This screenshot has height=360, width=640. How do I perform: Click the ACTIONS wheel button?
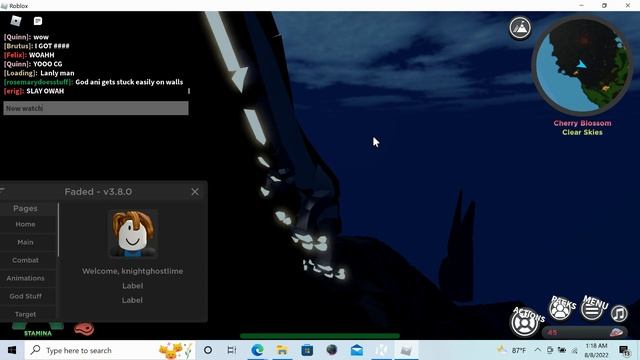point(525,323)
